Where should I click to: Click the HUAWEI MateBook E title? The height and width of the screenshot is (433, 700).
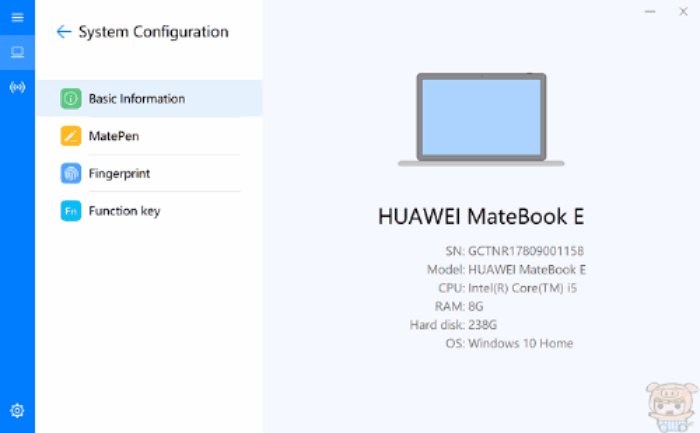pos(481,216)
